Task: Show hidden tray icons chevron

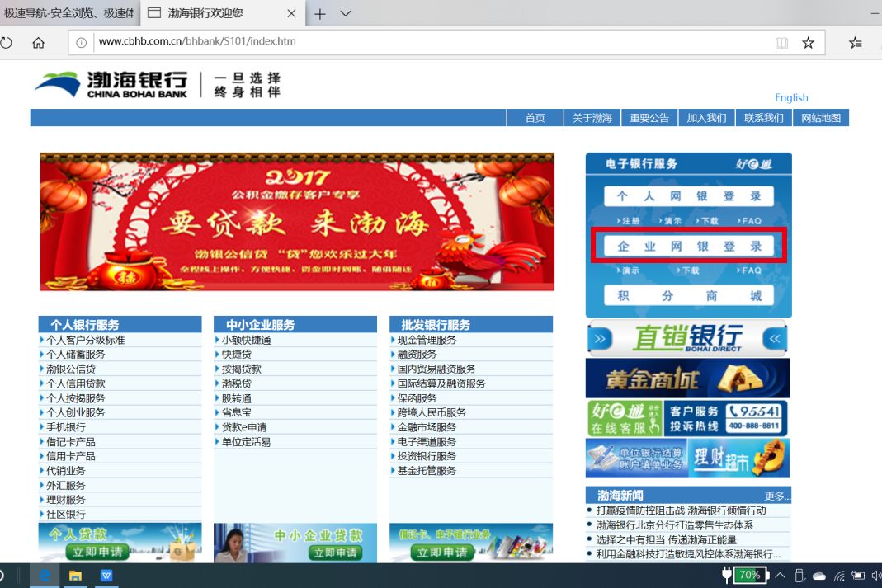Action: click(780, 575)
